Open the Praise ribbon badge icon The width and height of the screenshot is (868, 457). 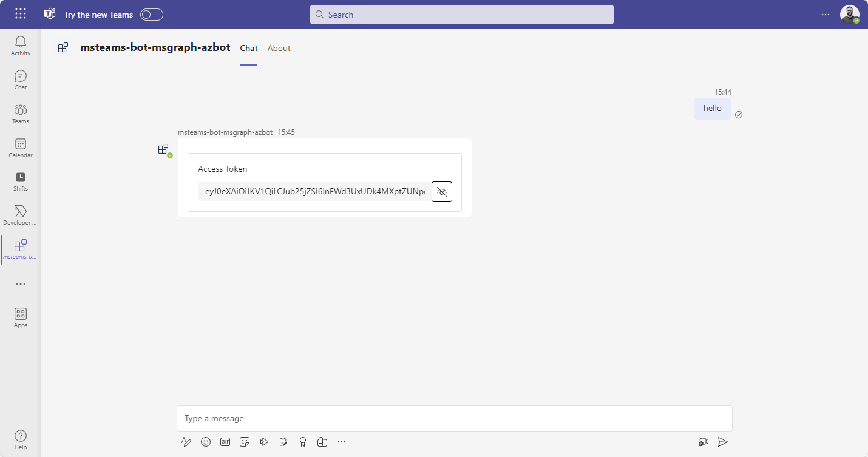coord(303,442)
